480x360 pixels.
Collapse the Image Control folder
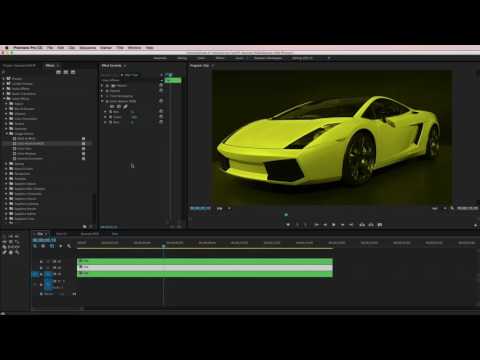coord(6,133)
